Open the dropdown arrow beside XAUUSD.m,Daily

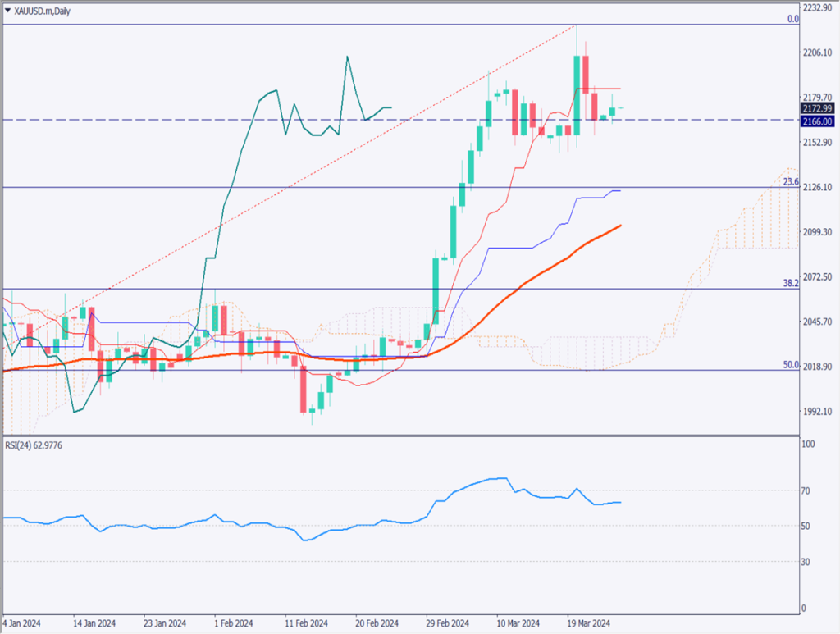[x=7, y=11]
